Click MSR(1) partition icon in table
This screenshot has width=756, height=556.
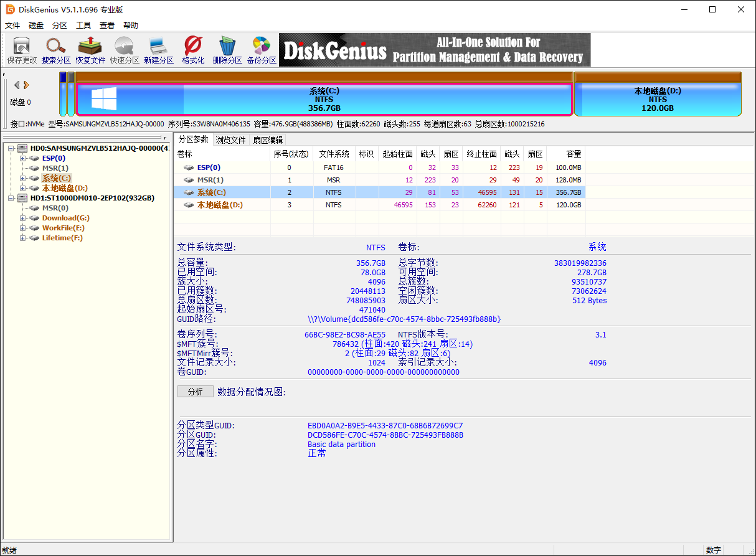point(189,180)
